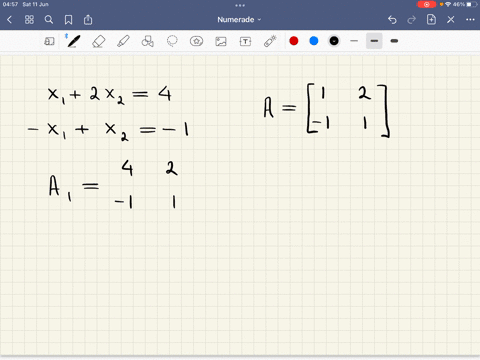Tap the screen recording indicator

[x=426, y=4]
